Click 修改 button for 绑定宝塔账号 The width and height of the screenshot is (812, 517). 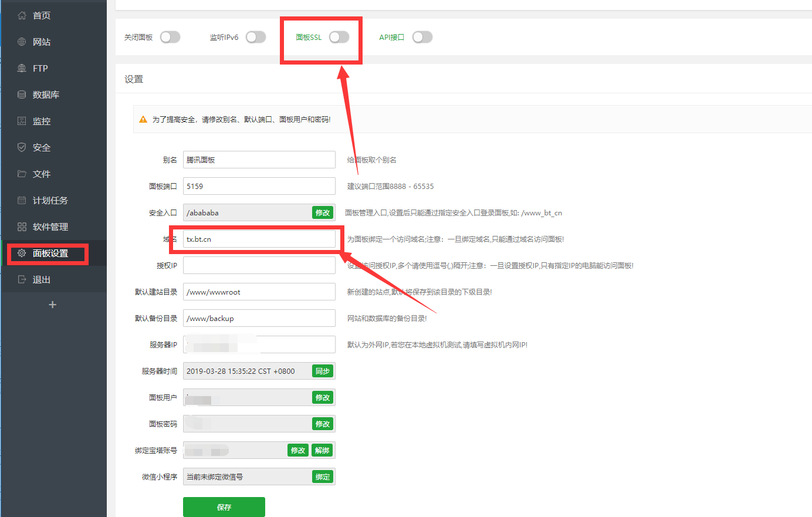click(x=298, y=450)
